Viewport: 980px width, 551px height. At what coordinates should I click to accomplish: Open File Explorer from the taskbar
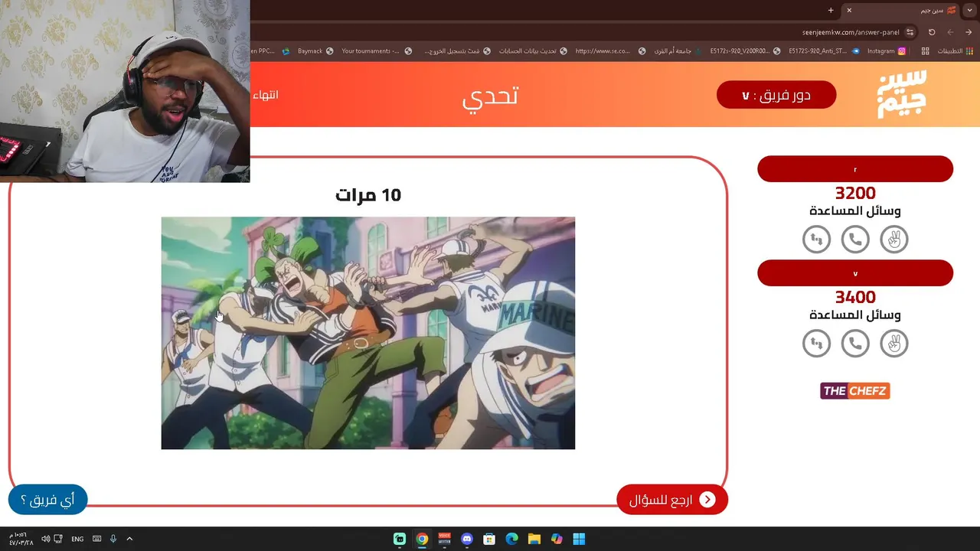534,539
